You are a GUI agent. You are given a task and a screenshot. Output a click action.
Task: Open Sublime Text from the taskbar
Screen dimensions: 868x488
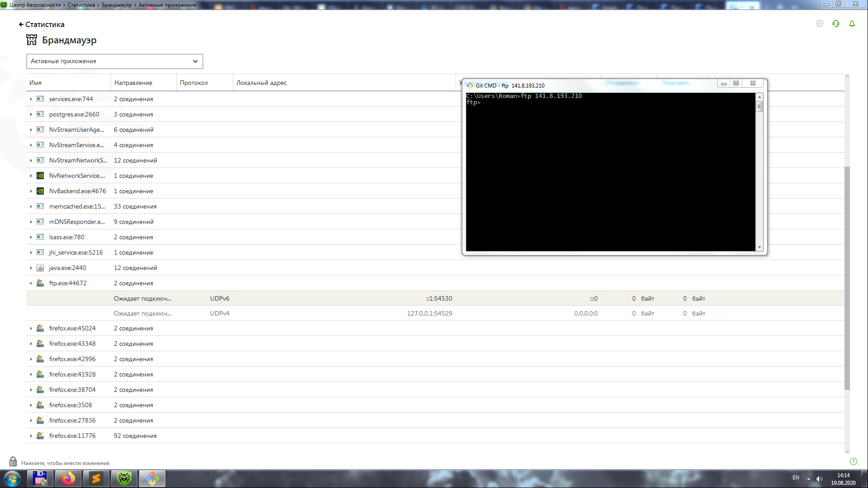point(96,479)
